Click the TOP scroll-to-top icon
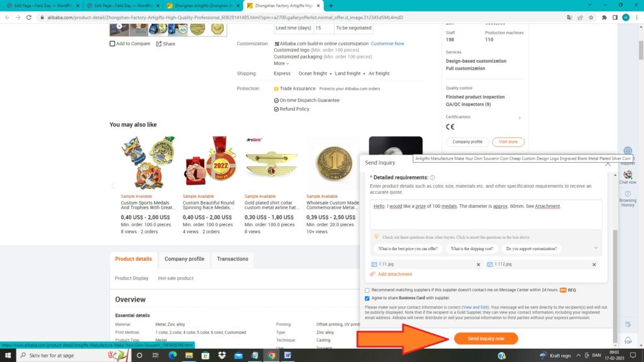The width and height of the screenshot is (644, 362). [628, 337]
